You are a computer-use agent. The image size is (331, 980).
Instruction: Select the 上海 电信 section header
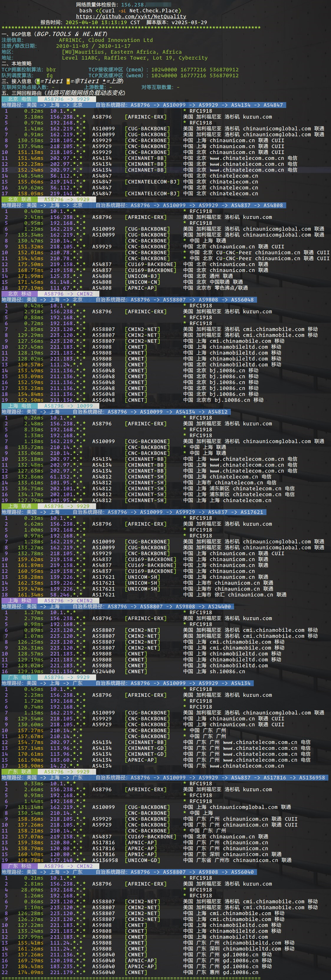(19, 406)
